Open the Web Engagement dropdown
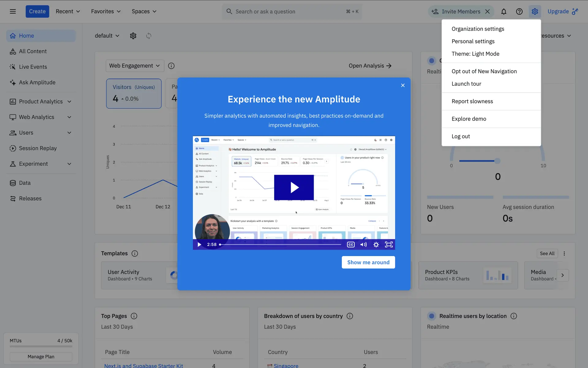This screenshot has height=368, width=588. click(x=135, y=66)
